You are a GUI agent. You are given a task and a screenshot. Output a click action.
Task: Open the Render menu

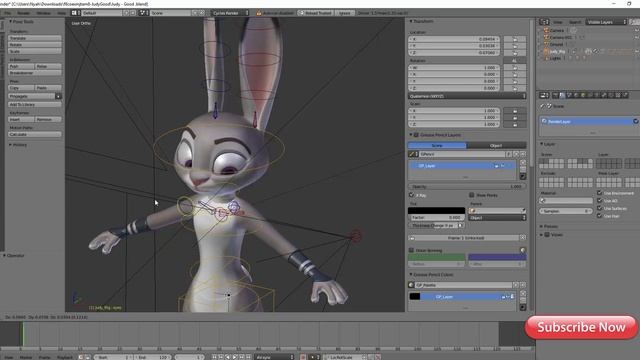coord(23,13)
